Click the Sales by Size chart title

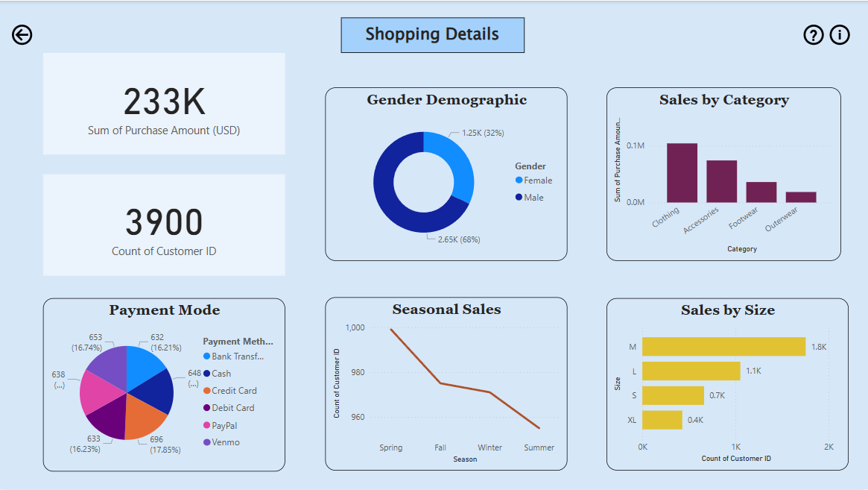[728, 310]
